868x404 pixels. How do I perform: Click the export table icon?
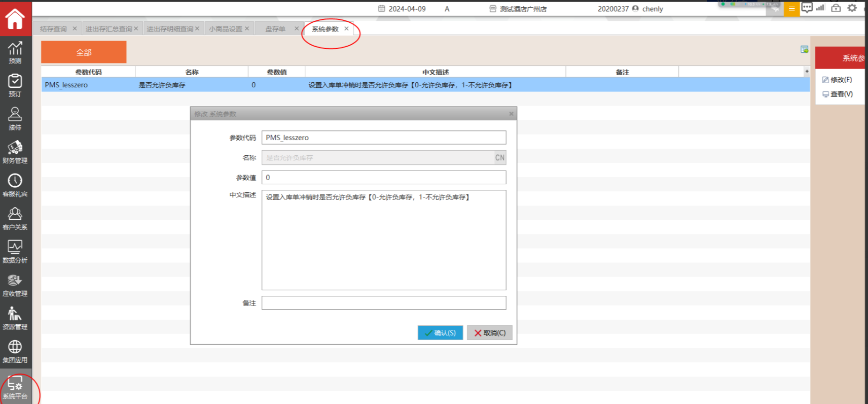point(804,49)
